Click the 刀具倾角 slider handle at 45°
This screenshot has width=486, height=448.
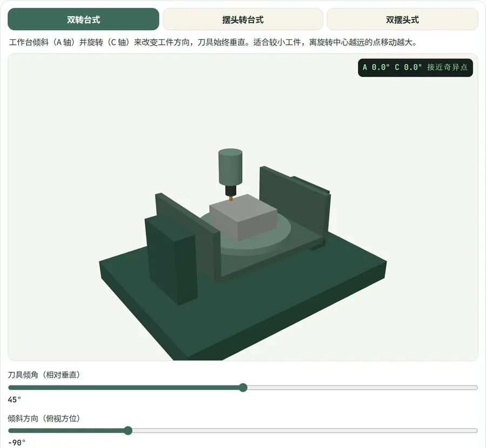point(244,388)
